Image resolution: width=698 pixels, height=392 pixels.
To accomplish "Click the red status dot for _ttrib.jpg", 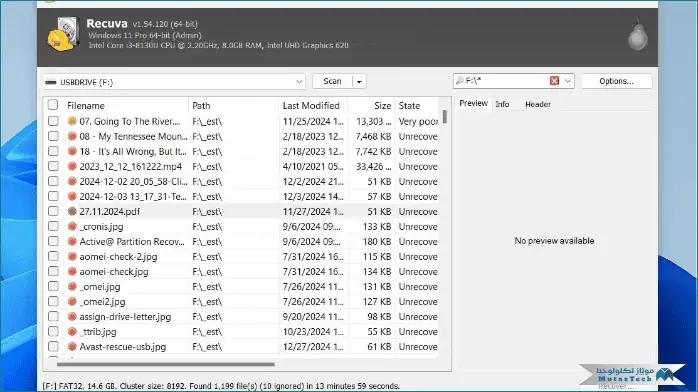I will pos(72,331).
